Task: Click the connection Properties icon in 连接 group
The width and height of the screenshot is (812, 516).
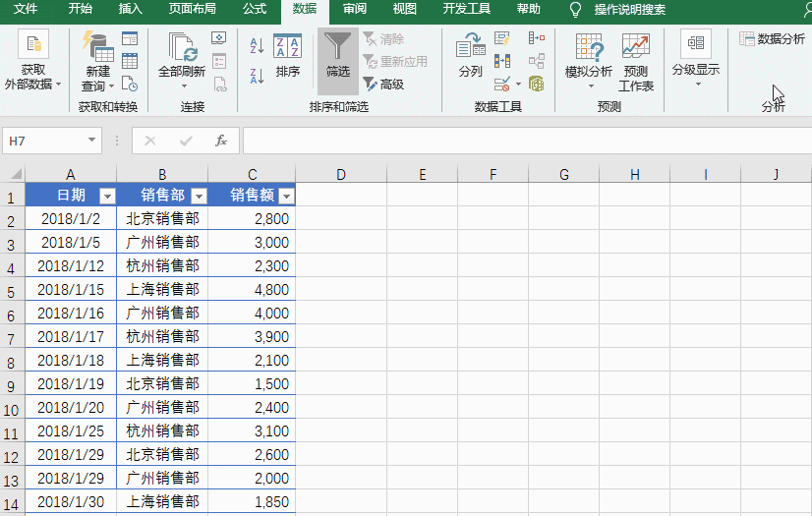Action: coord(219,61)
